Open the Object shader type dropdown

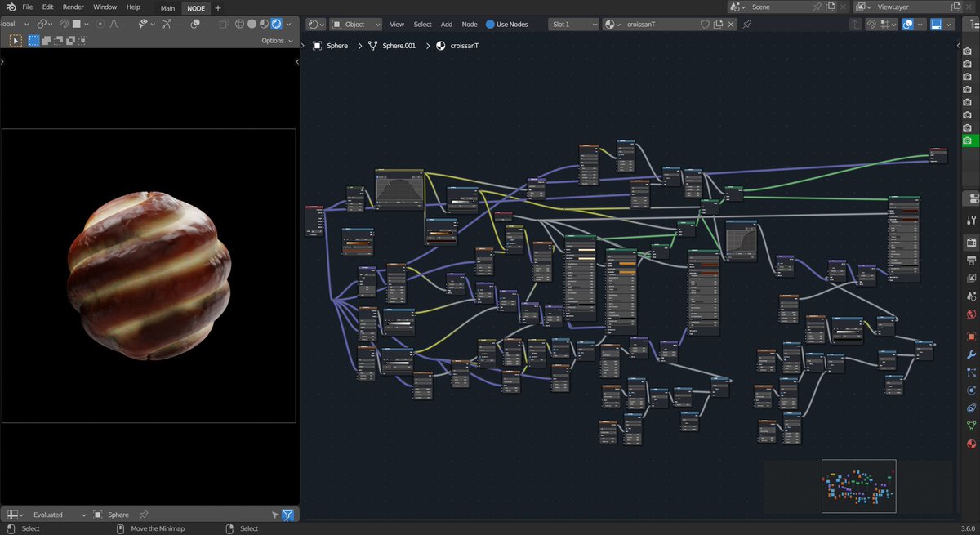tap(356, 25)
